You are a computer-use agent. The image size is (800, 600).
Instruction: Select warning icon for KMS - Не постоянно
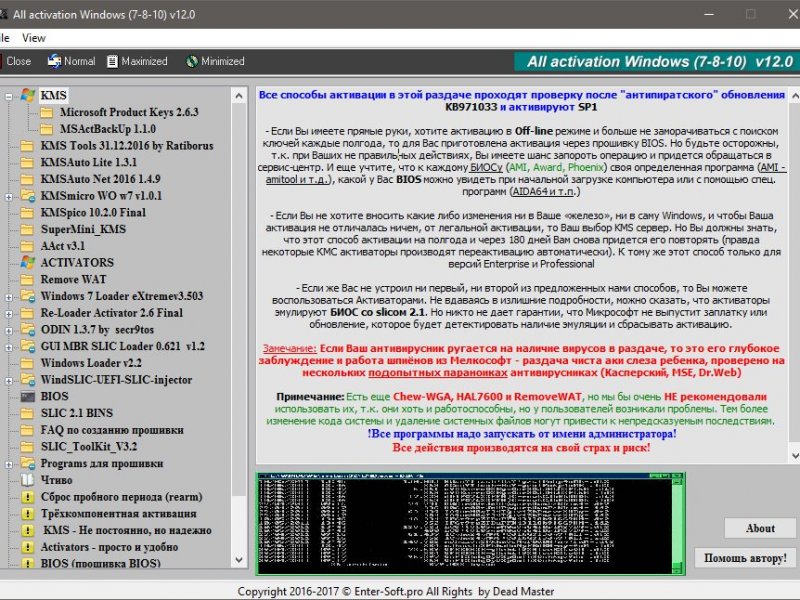click(28, 531)
